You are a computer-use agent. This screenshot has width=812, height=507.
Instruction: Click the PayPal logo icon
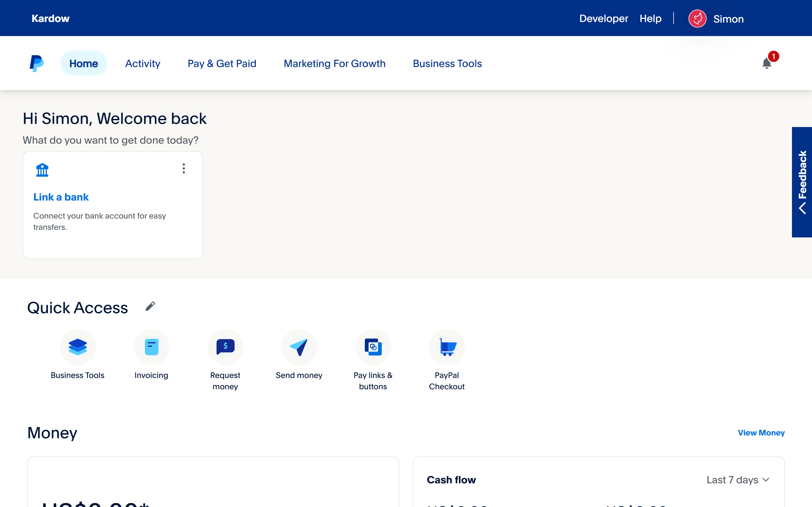[x=37, y=63]
